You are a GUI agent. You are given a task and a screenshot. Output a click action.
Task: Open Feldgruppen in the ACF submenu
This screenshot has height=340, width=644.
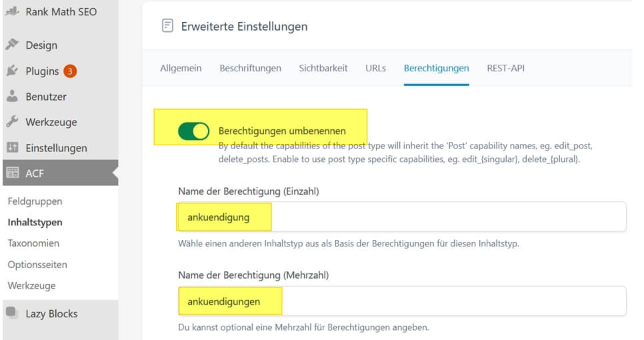pyautogui.click(x=35, y=201)
